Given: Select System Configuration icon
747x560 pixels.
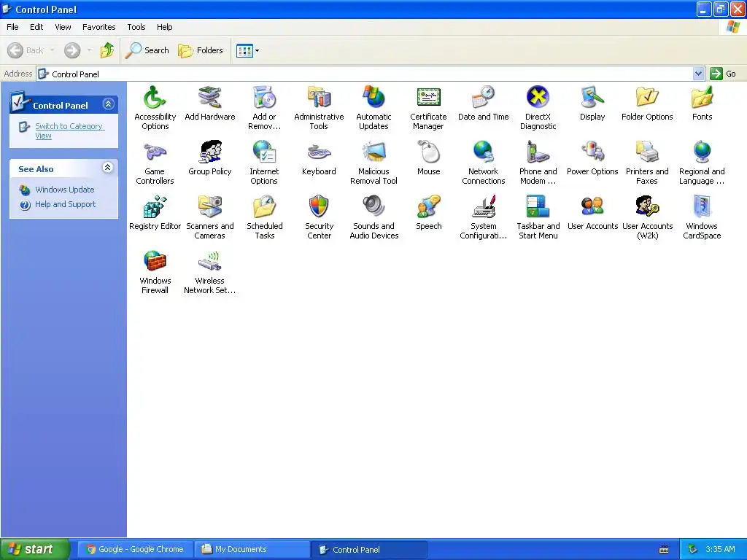Looking at the screenshot, I should click(x=483, y=208).
